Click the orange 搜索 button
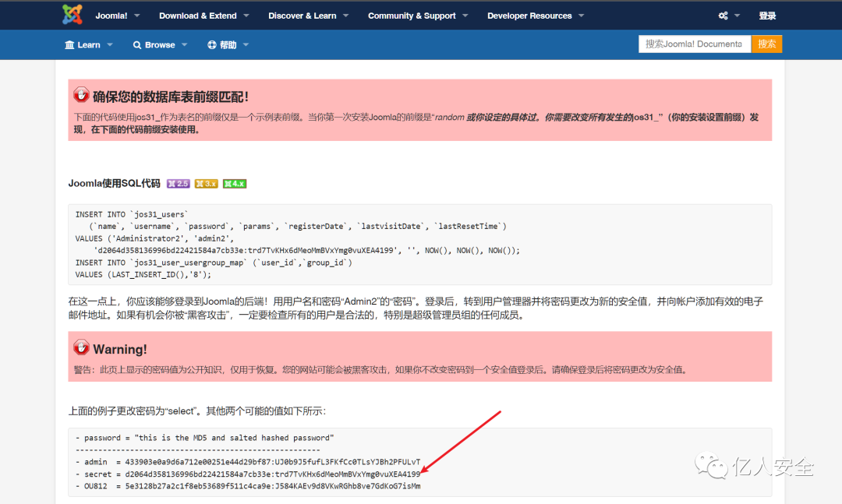The height and width of the screenshot is (504, 842). click(x=766, y=44)
